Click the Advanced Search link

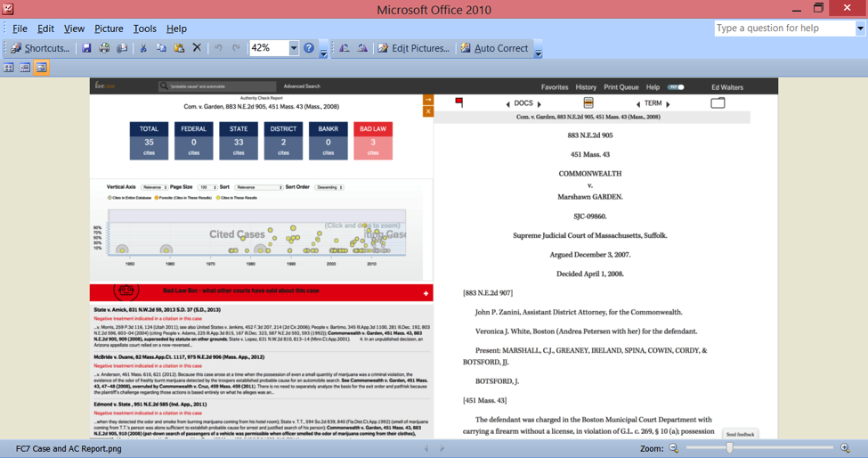(x=302, y=86)
